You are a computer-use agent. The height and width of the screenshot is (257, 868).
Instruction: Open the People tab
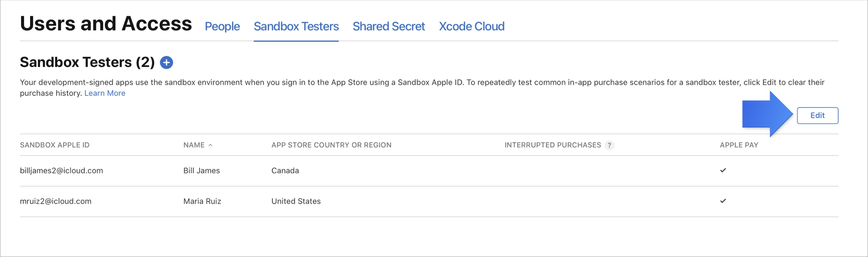(x=222, y=26)
